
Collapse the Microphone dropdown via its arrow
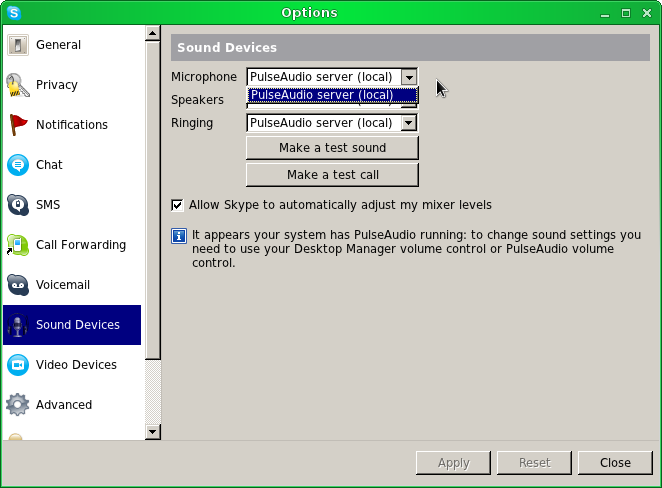coord(409,77)
